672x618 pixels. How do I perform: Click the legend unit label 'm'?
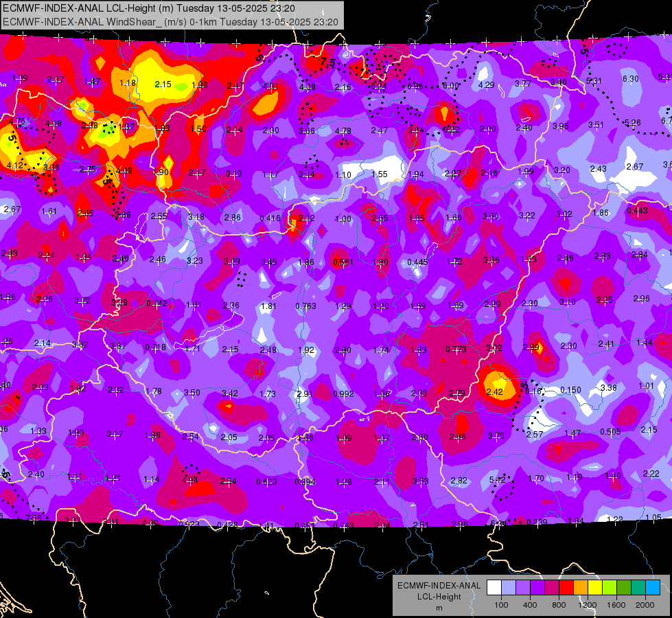439,608
